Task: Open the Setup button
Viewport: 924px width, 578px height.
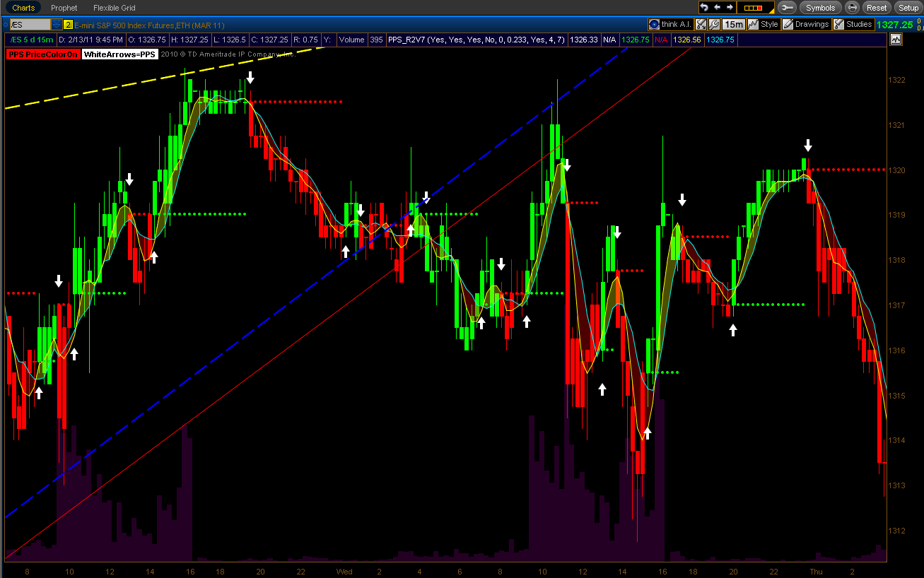Action: (x=908, y=8)
